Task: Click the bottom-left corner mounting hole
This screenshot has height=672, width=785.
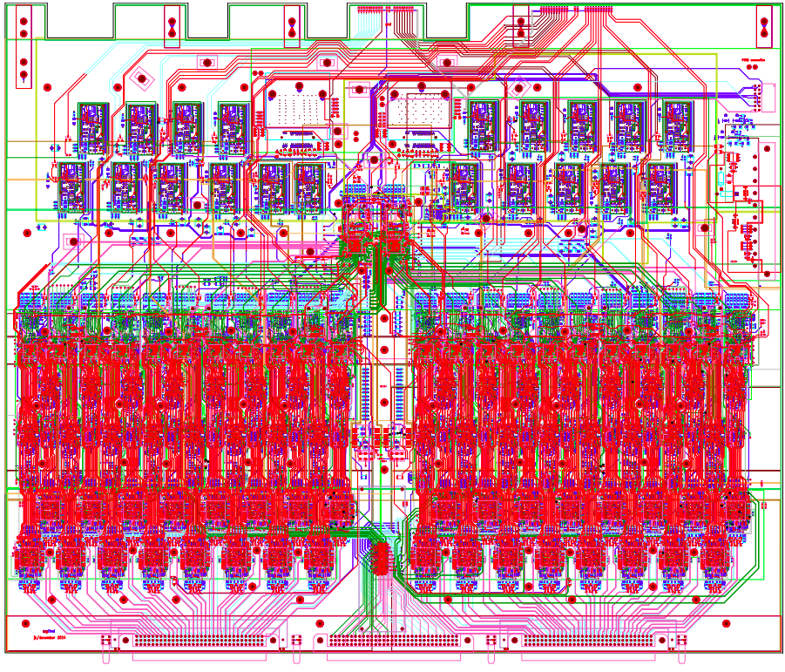Action: [24, 624]
